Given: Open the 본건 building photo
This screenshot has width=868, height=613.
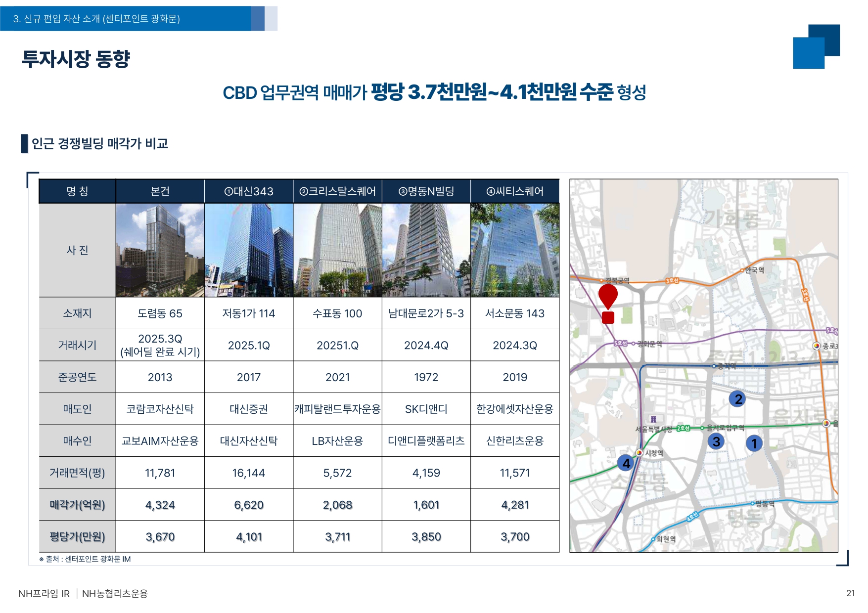Looking at the screenshot, I should point(160,250).
